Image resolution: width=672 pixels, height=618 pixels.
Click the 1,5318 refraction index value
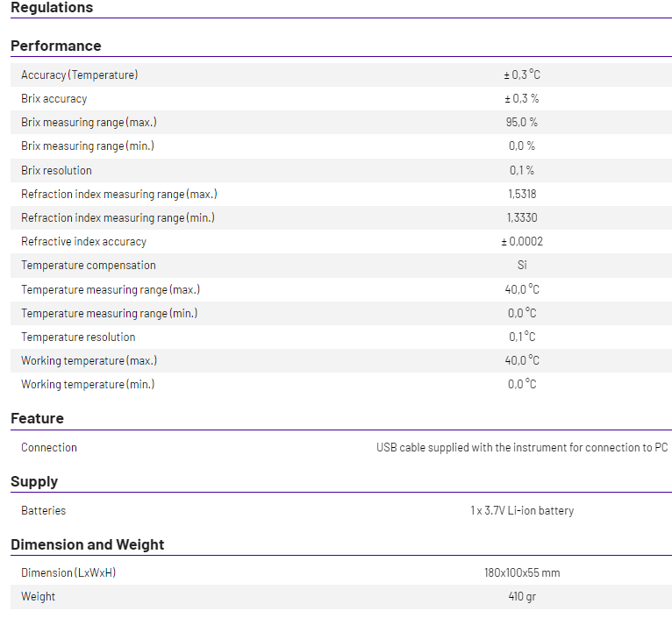coord(522,194)
